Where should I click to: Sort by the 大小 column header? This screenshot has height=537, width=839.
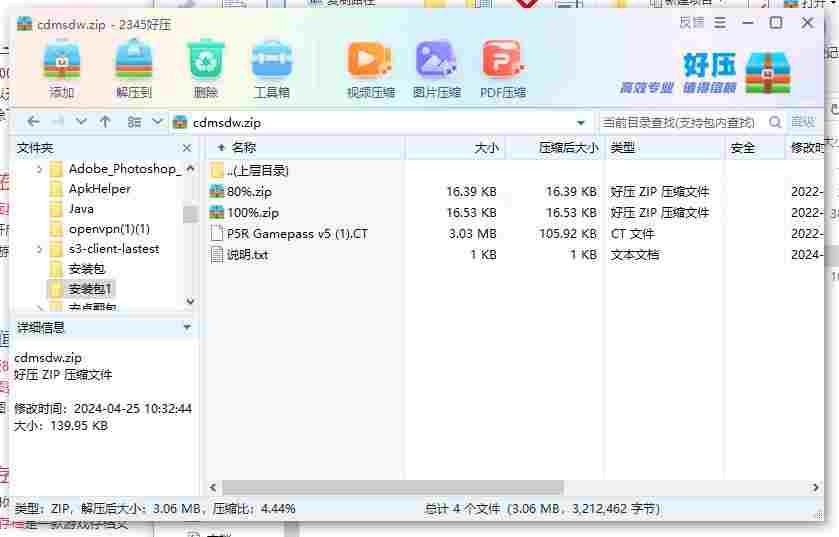455,148
